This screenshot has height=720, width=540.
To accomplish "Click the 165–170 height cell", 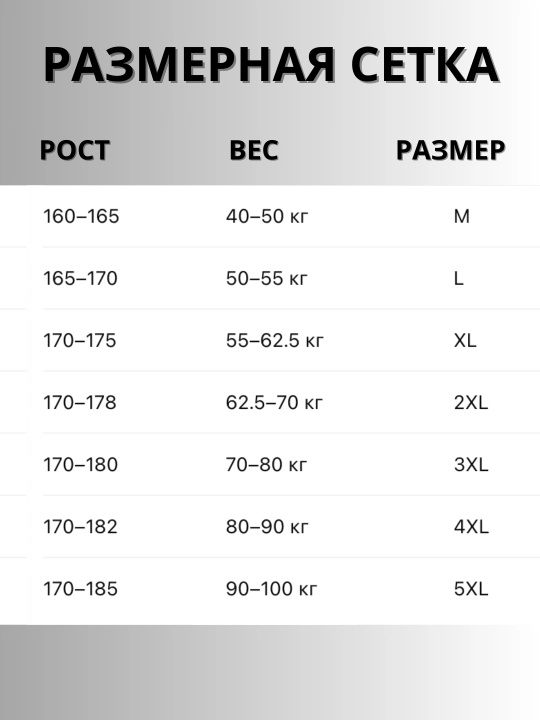I will coord(80,278).
